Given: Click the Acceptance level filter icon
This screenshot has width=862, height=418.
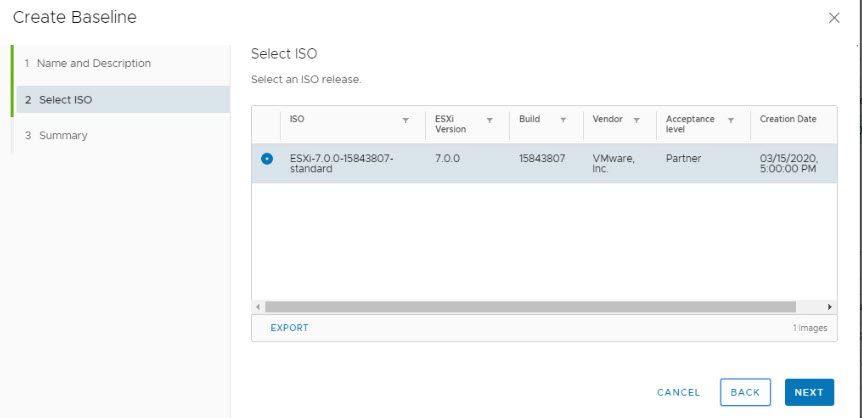Looking at the screenshot, I should 731,120.
